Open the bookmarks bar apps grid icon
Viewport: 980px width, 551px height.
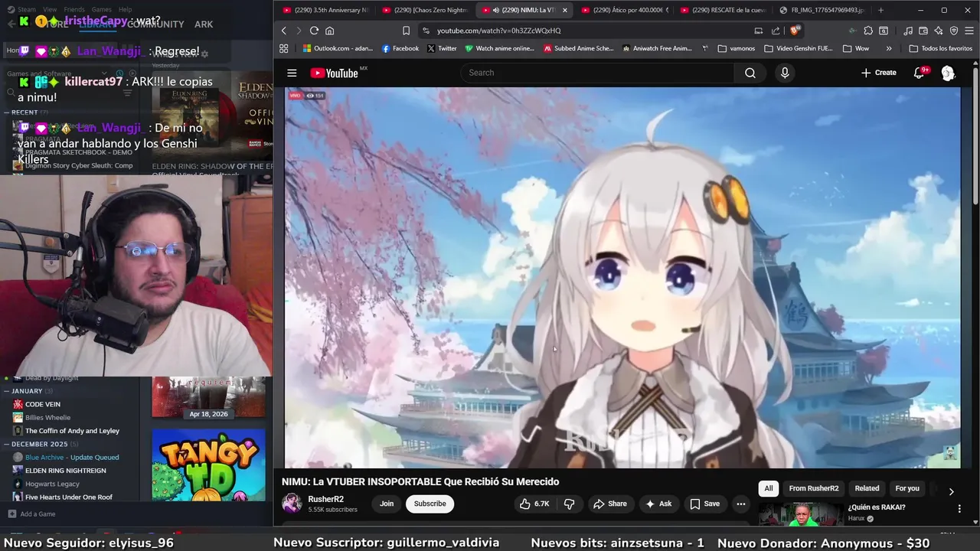[x=283, y=48]
